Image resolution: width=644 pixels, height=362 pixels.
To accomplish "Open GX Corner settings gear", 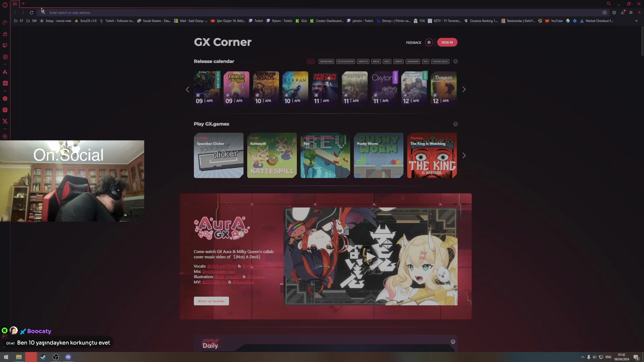I will point(429,43).
